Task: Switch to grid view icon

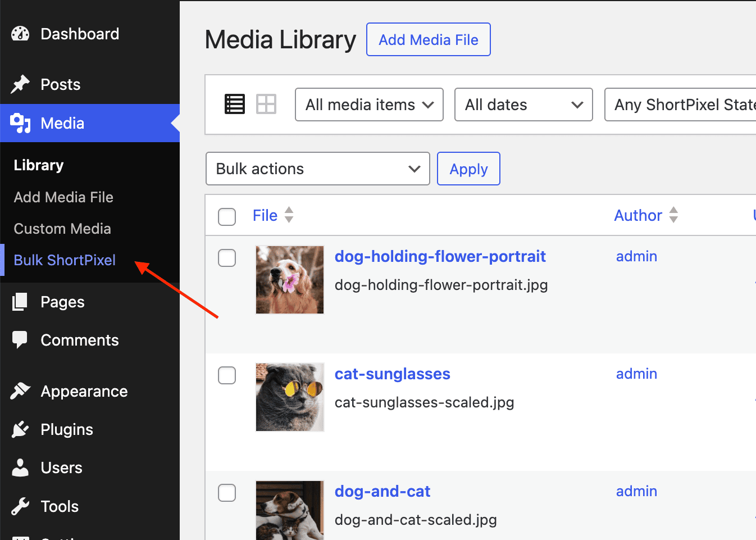Action: 266,104
